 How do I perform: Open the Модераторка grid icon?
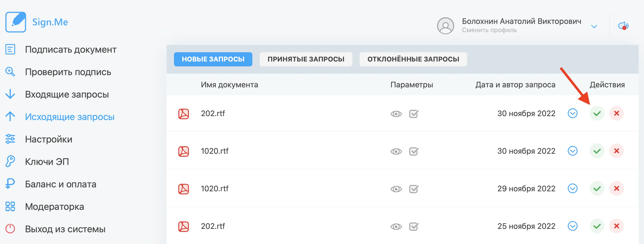10,206
